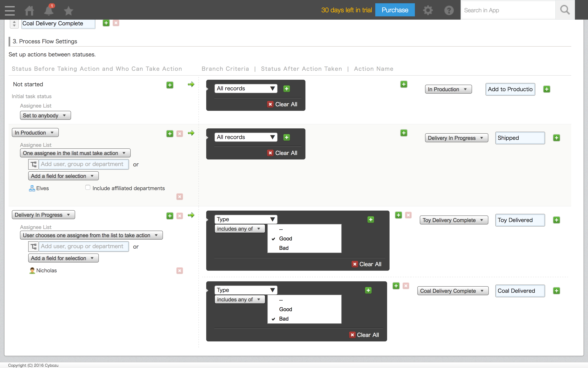Viewport: 588px width, 368px height.
Task: Click the Shipped action name field
Action: (520, 138)
